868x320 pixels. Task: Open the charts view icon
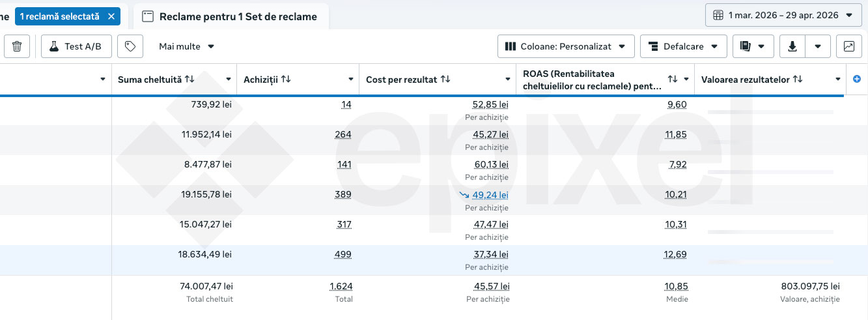click(x=848, y=46)
